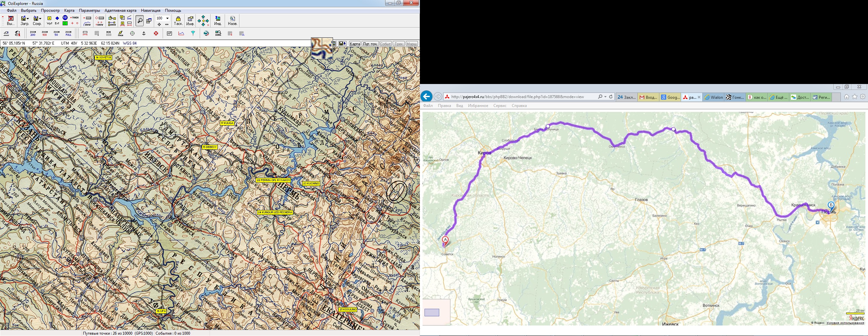Screen dimensions: 868x336
Task: Select the ZOOM FULL toolbar icon
Action: [69, 33]
